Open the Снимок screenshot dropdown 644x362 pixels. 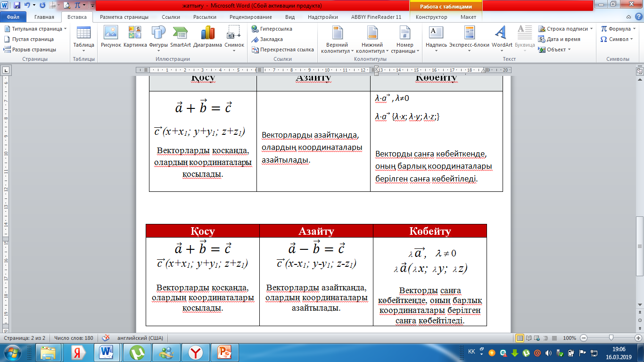[x=234, y=39]
